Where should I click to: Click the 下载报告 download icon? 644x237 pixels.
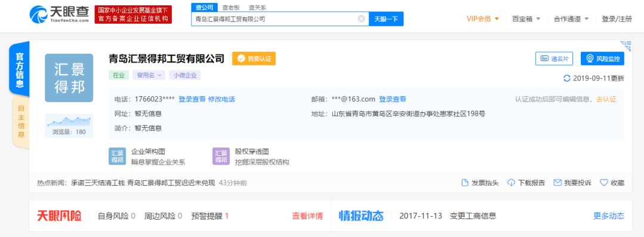click(x=511, y=183)
